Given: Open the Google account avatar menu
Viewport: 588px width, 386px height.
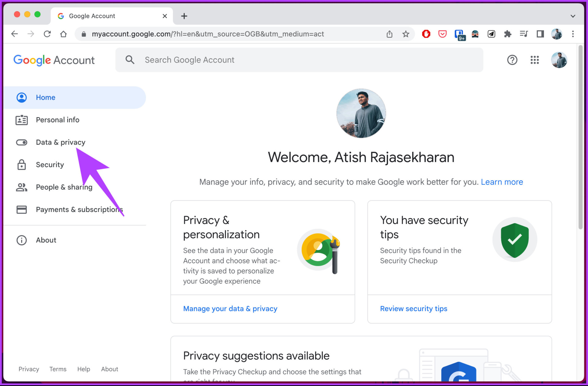Looking at the screenshot, I should 559,60.
